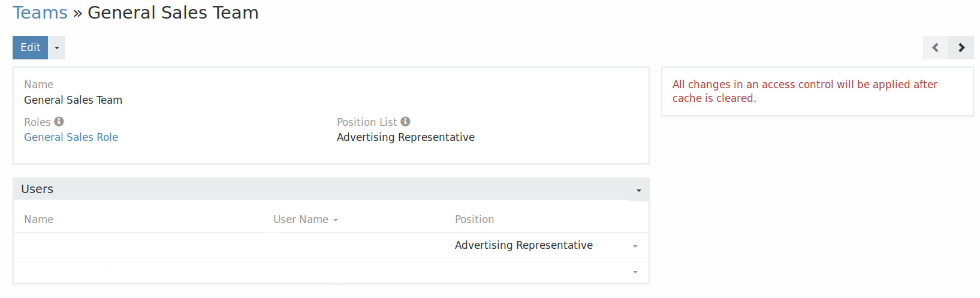Click the Position List value text
This screenshot has height=298, width=980.
[x=405, y=137]
